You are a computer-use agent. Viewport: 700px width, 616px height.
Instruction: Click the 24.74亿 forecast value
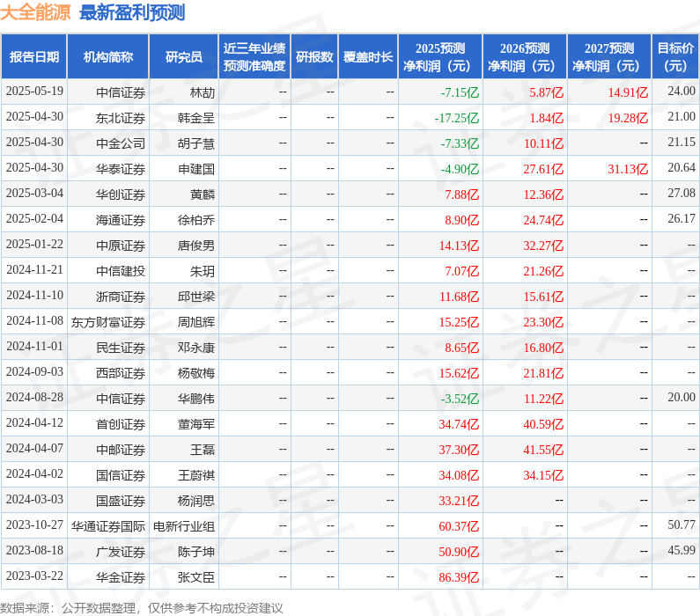pyautogui.click(x=543, y=220)
